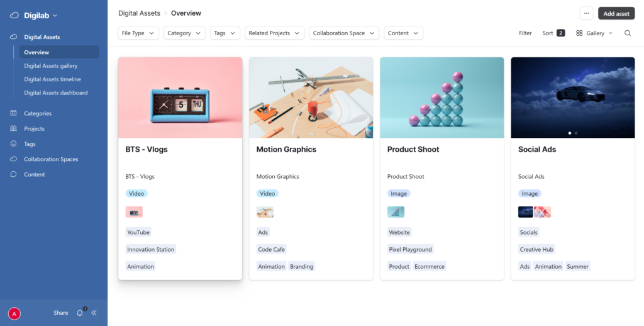Click small clock file thumbnail in BTS - Vlogs
This screenshot has height=326, width=644.
[x=134, y=212]
